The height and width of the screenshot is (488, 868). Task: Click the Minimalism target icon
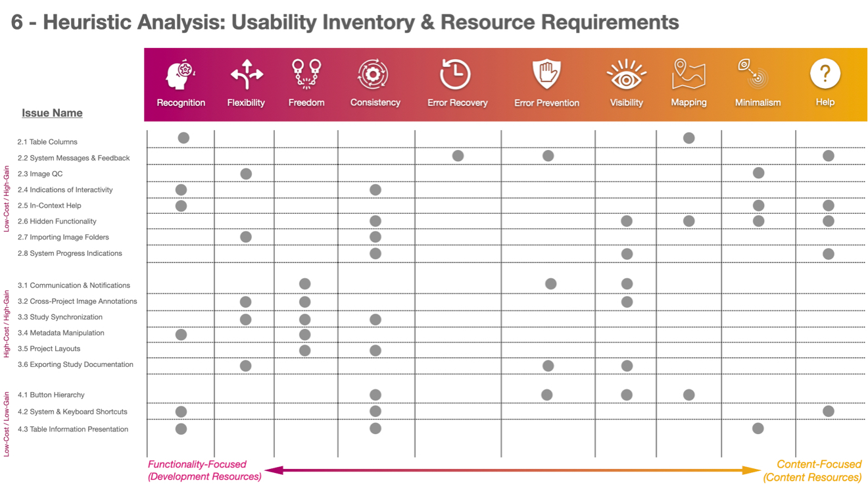click(754, 73)
